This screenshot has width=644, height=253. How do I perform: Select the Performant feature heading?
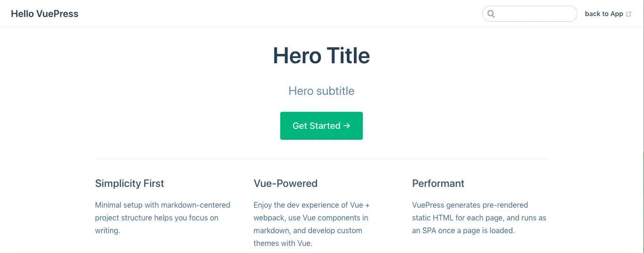pos(438,184)
